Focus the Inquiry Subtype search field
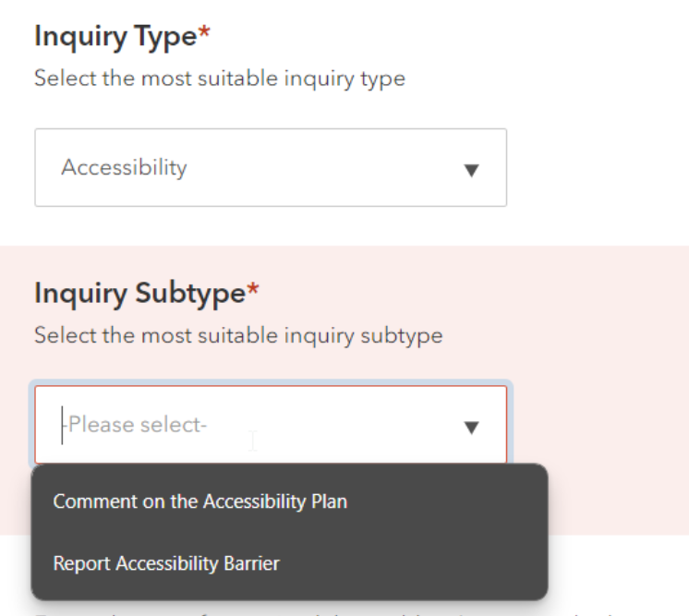 click(x=271, y=425)
